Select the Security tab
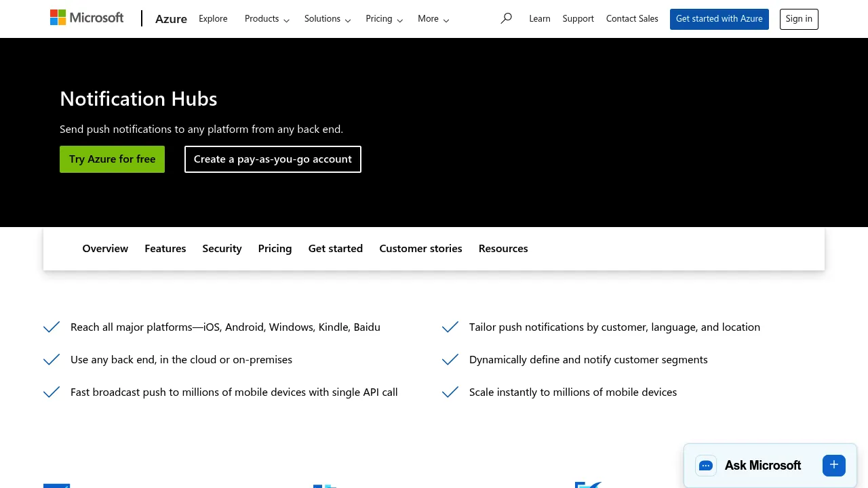Image resolution: width=868 pixels, height=488 pixels. [222, 249]
